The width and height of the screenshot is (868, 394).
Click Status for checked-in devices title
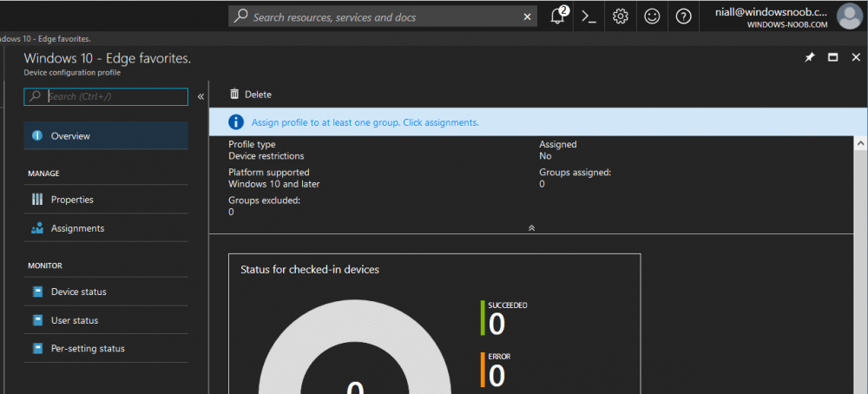pos(310,270)
